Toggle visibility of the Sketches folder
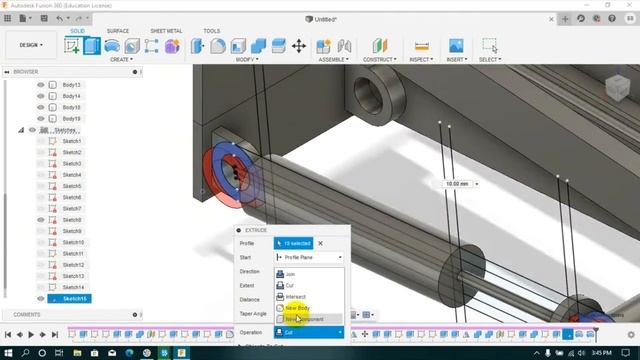This screenshot has height=360, width=640. tap(32, 130)
